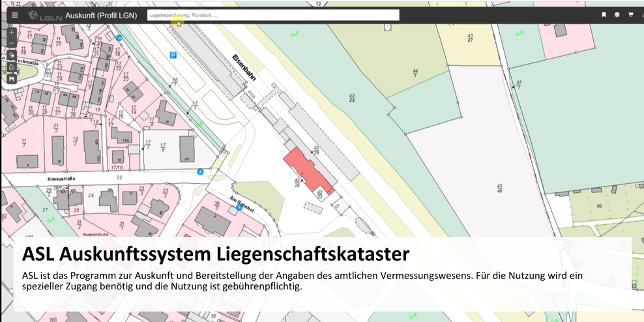The height and width of the screenshot is (322, 644).
Task: Click the blue marker on Hansastraße
Action: click(x=200, y=171)
